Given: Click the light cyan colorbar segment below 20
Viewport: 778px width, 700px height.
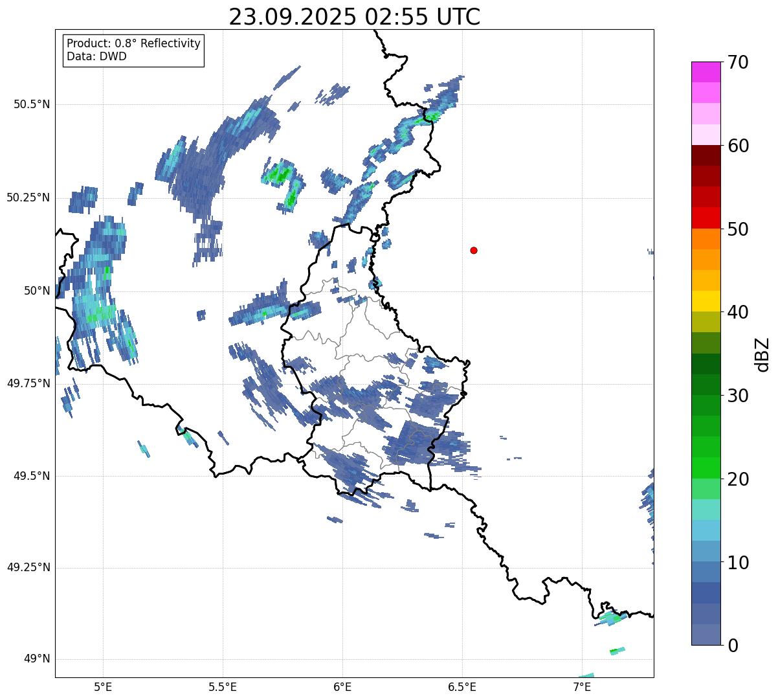Looking at the screenshot, I should coord(706,510).
